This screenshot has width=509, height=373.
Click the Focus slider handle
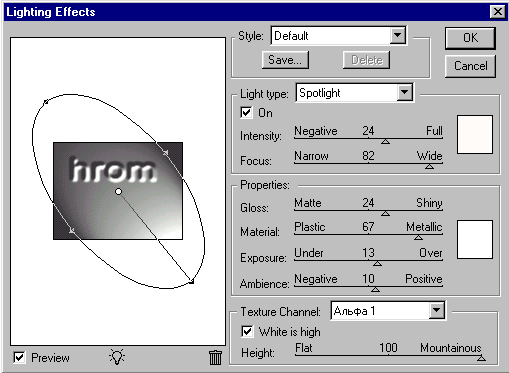(x=429, y=166)
